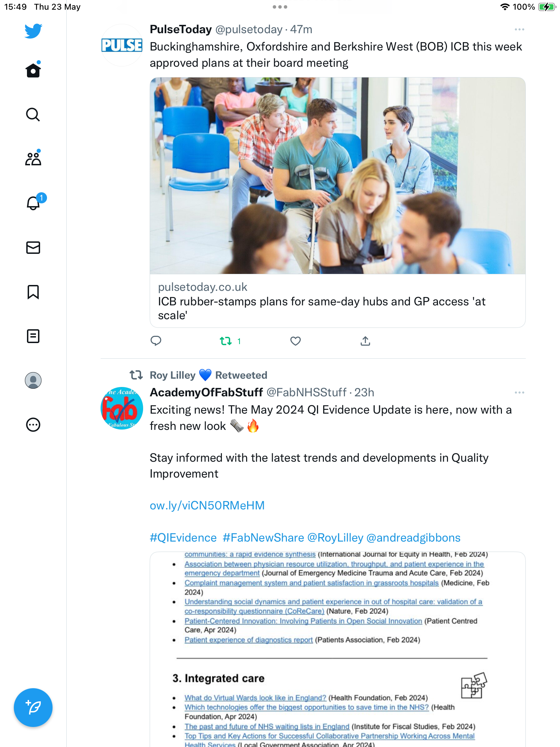560x747 pixels.
Task: Open the Lists icon in sidebar
Action: point(33,336)
